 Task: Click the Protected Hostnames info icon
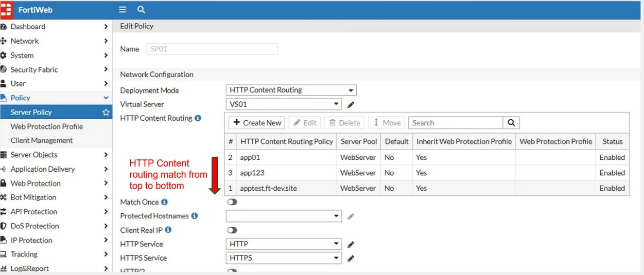point(195,216)
